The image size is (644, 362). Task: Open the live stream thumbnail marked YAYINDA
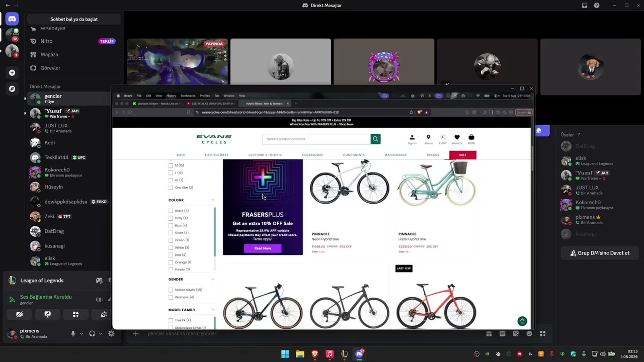[x=177, y=62]
